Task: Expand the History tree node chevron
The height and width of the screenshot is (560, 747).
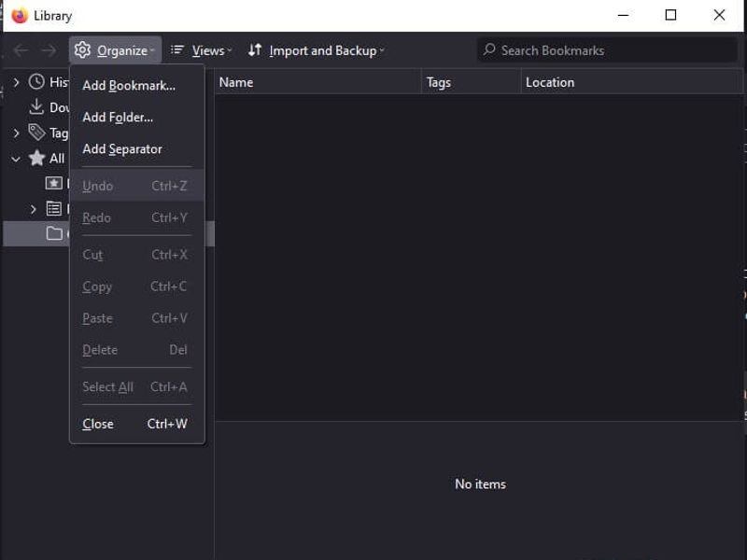Action: 16,82
